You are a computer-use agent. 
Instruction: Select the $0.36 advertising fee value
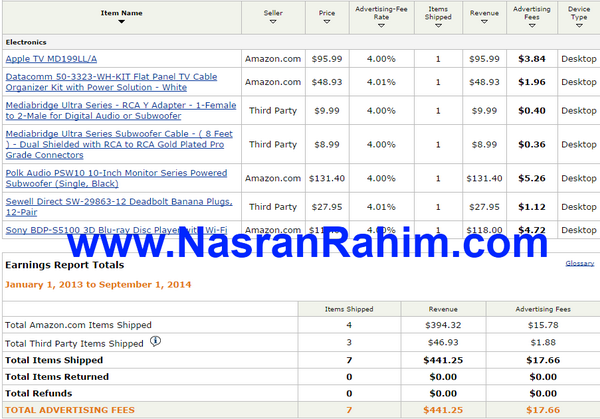tap(532, 144)
